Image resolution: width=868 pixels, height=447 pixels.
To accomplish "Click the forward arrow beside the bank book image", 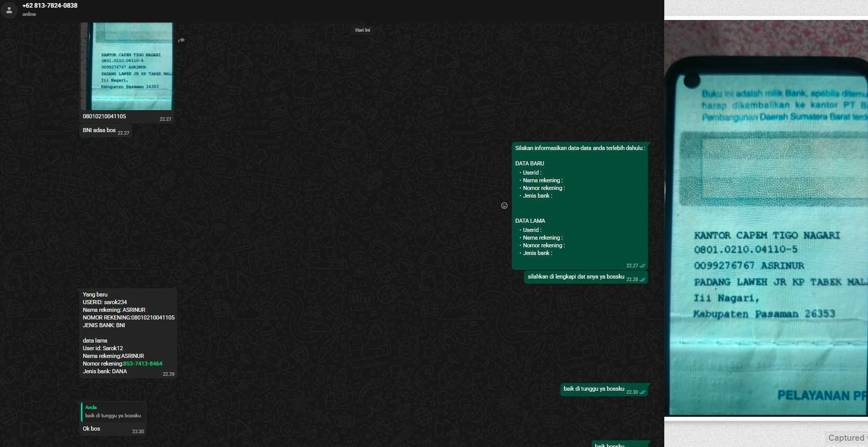I will pos(181,40).
